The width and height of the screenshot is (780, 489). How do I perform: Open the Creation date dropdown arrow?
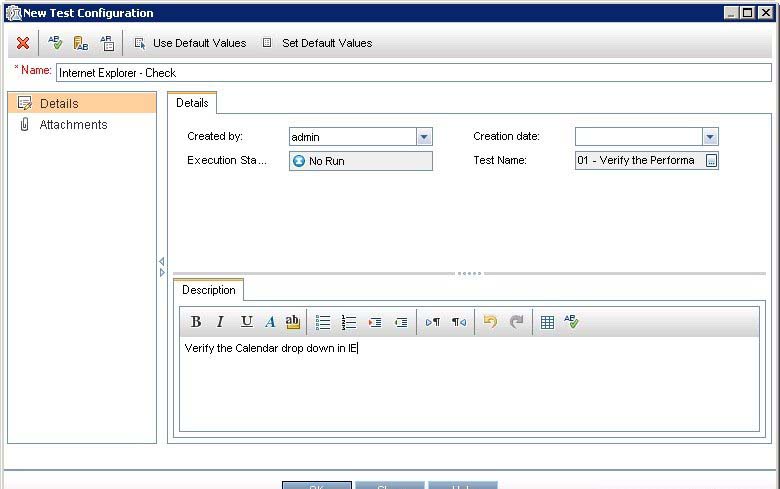[x=710, y=137]
